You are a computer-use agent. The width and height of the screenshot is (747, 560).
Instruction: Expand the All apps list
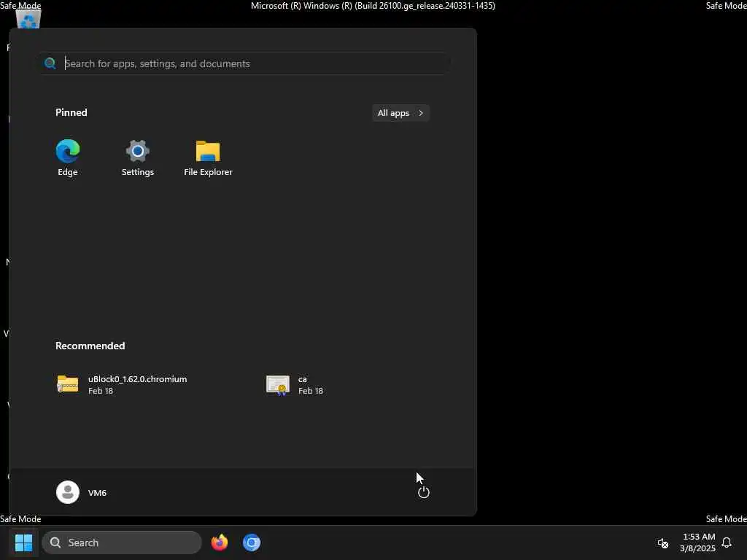pyautogui.click(x=400, y=113)
